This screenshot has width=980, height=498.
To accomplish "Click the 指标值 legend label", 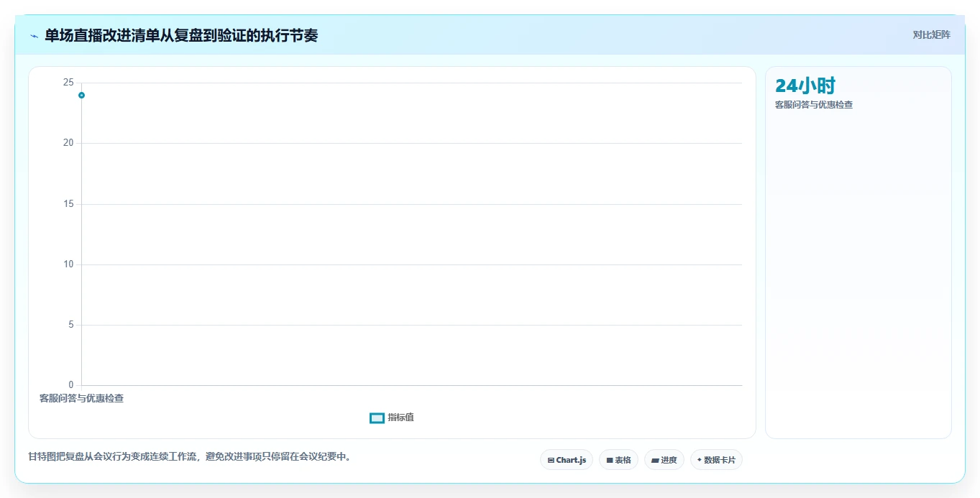I will click(x=400, y=418).
